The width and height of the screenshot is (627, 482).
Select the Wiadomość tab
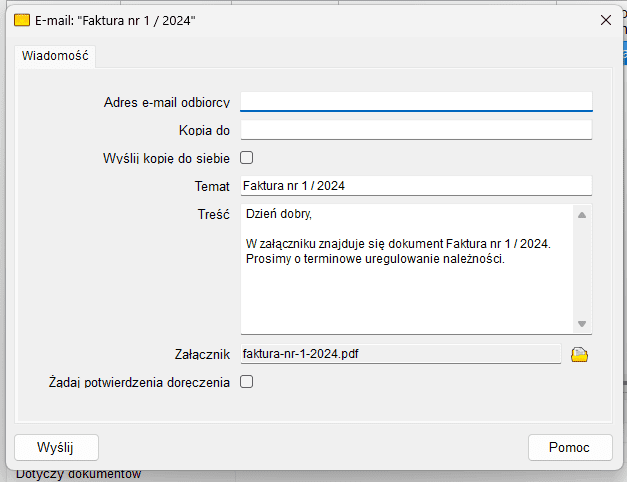[x=55, y=56]
